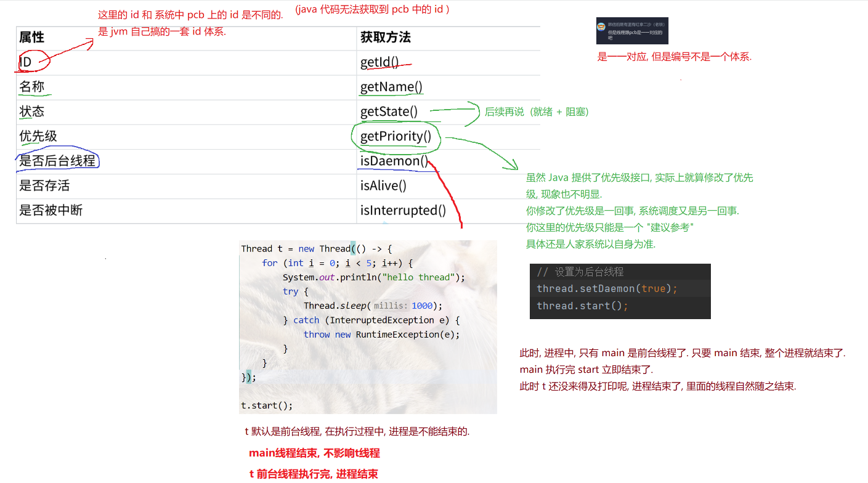The height and width of the screenshot is (483, 868).
Task: Click the "catch (InterruptedException e)" line
Action: coord(371,320)
